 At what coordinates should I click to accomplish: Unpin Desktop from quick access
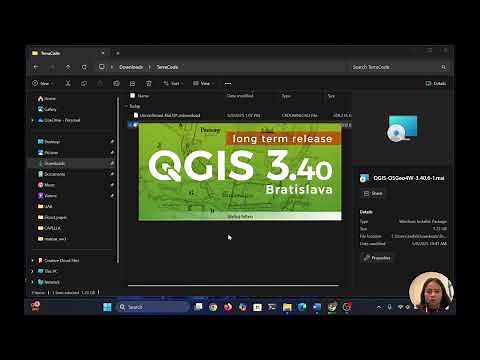[x=112, y=142]
